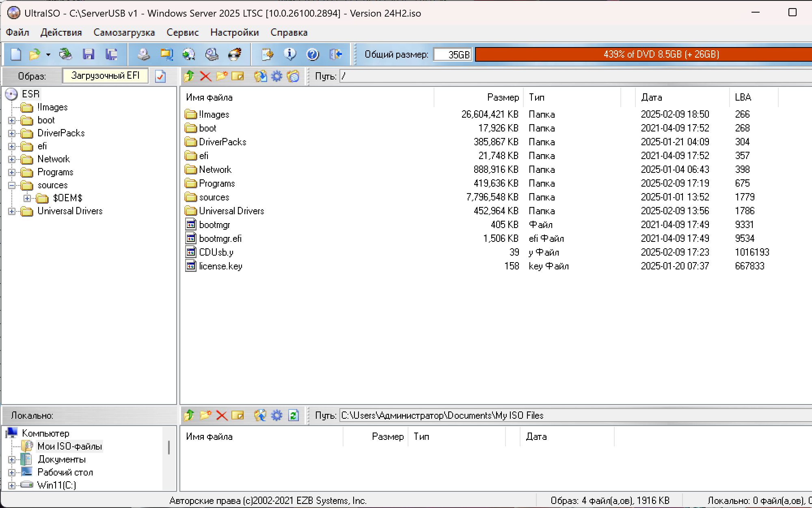Click the Save As icon

[x=111, y=54]
